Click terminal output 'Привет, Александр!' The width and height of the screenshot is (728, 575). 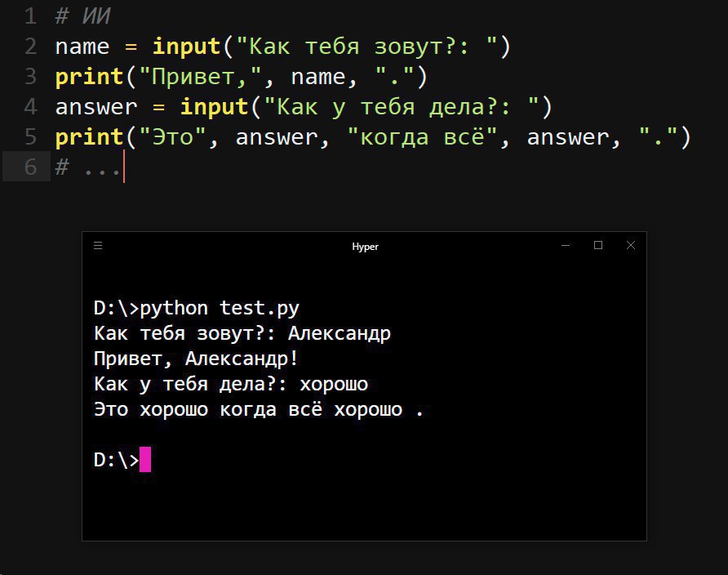195,359
